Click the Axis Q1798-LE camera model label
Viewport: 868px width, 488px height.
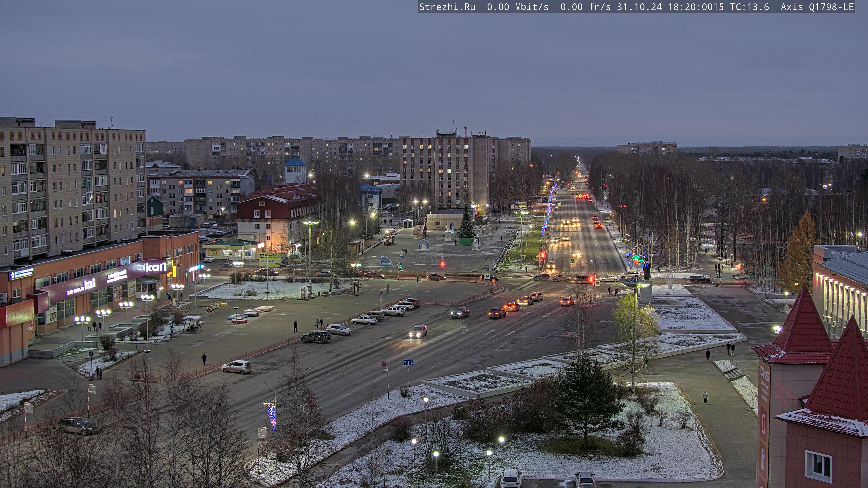pyautogui.click(x=817, y=7)
